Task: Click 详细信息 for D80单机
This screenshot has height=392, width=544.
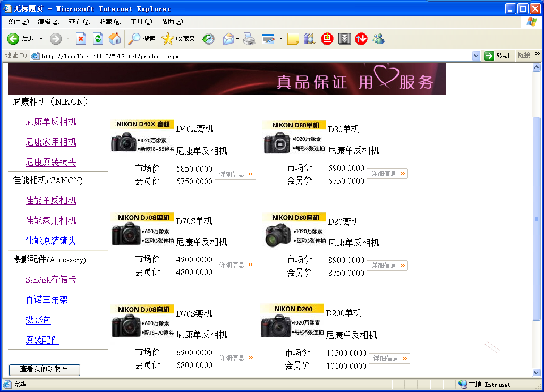Action: pos(387,174)
